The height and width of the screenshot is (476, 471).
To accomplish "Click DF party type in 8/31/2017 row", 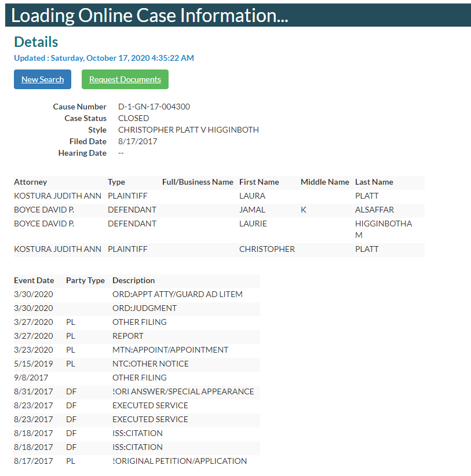I will point(71,391).
